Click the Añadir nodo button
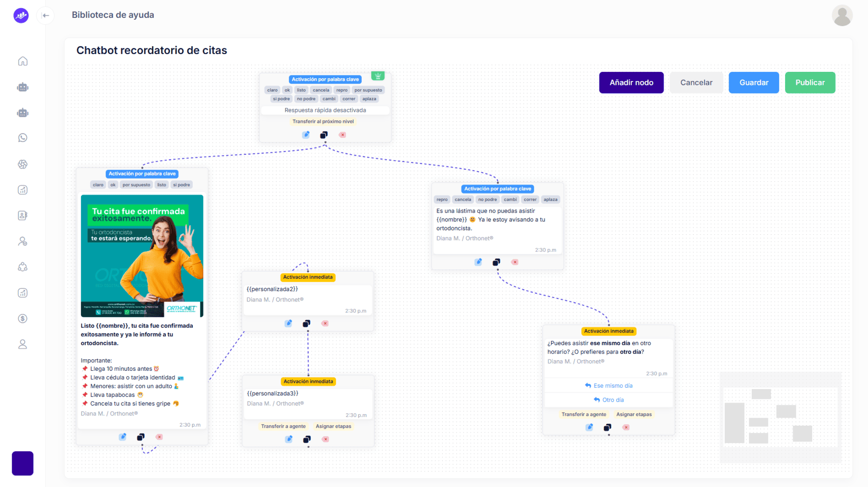The height and width of the screenshot is (487, 868). pos(631,82)
